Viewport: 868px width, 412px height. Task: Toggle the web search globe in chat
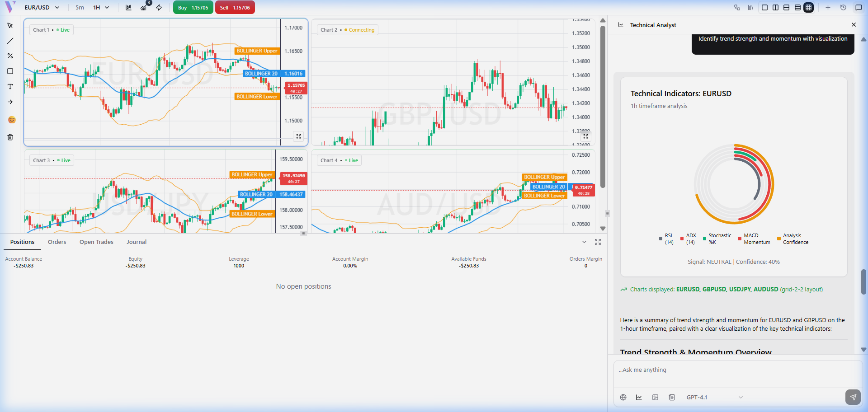pos(623,398)
